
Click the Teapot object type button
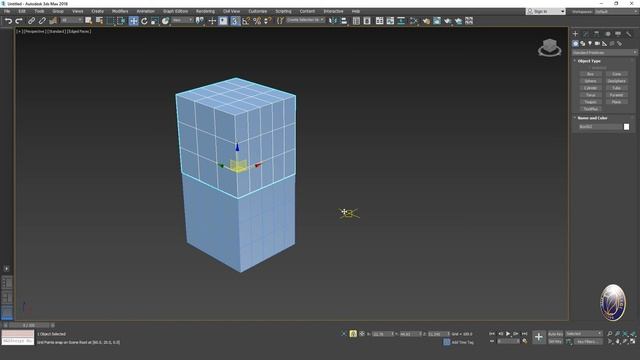(x=590, y=102)
